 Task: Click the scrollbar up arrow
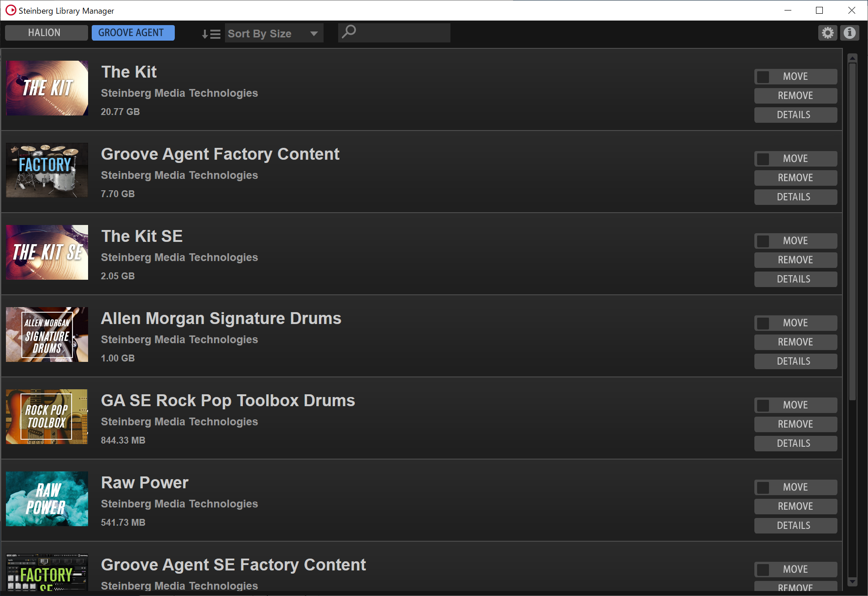click(852, 58)
